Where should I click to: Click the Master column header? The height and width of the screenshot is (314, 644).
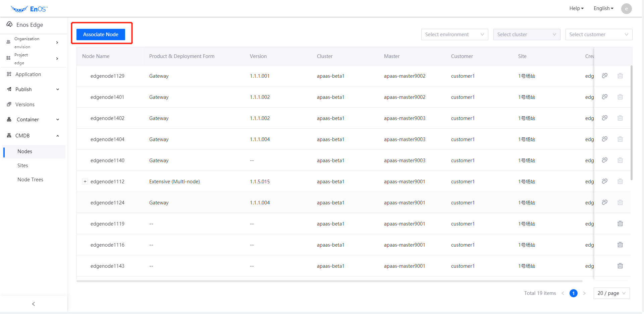click(392, 56)
